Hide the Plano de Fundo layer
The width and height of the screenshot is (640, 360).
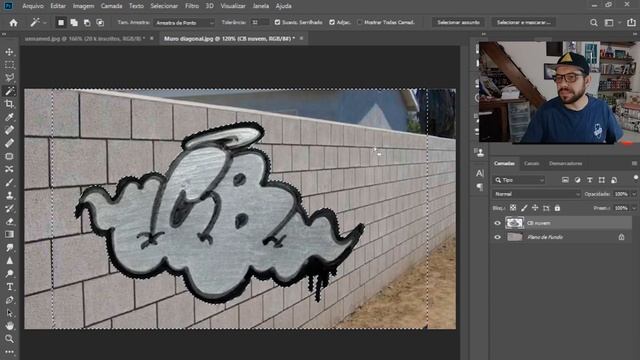pos(497,237)
